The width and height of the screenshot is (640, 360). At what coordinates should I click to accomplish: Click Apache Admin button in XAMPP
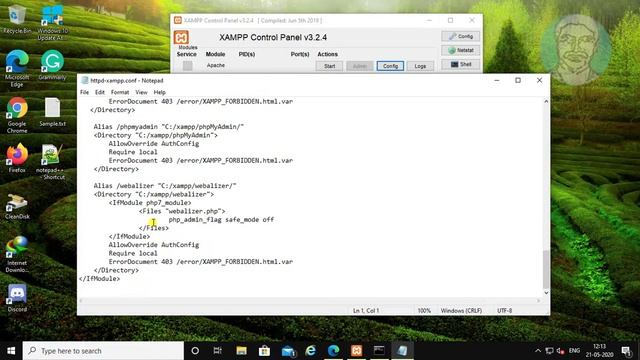(x=360, y=66)
